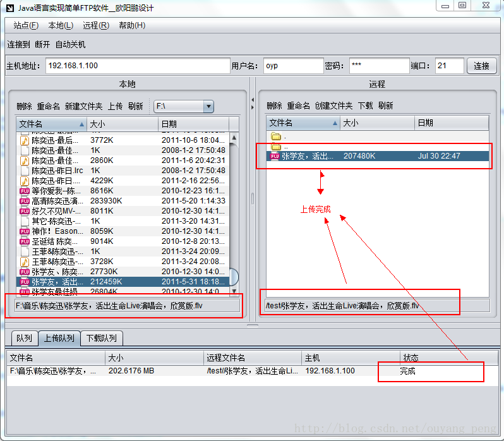
Task: Click the FLV icon for 神作！Eason file
Action: (x=25, y=231)
